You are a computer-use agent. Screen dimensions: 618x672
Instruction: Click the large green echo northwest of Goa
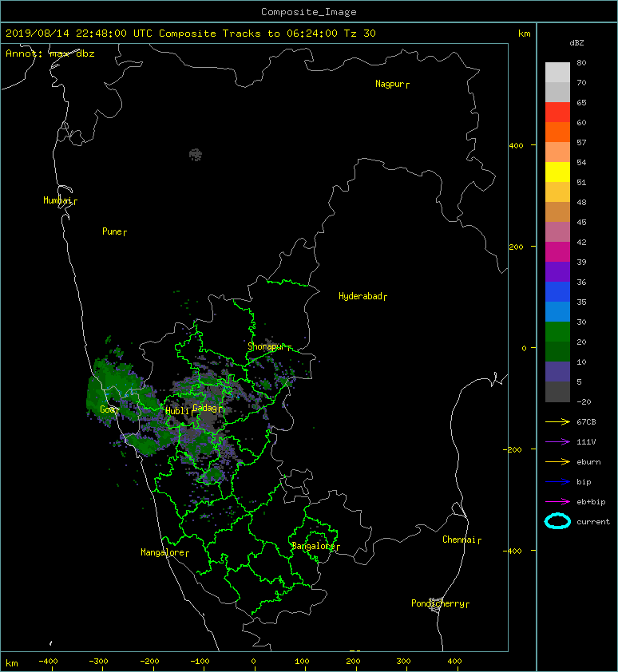113,388
